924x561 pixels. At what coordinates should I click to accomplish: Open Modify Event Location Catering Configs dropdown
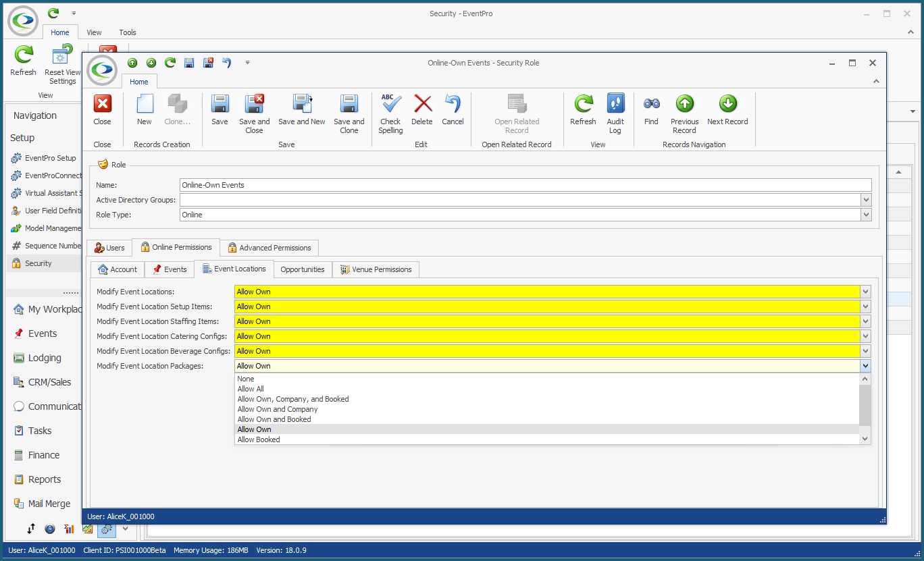[x=866, y=336]
